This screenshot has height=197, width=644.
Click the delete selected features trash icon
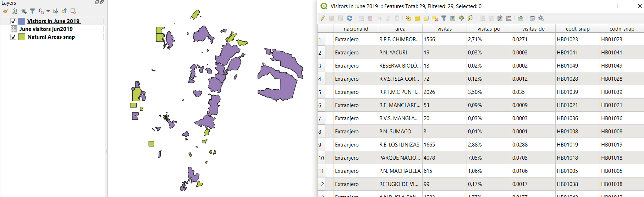coord(370,18)
